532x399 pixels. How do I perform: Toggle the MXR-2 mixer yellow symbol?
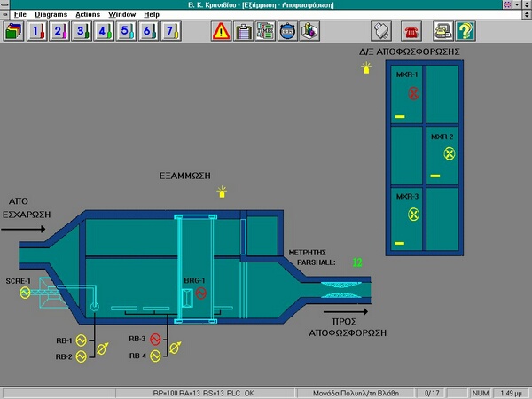pyautogui.click(x=449, y=154)
